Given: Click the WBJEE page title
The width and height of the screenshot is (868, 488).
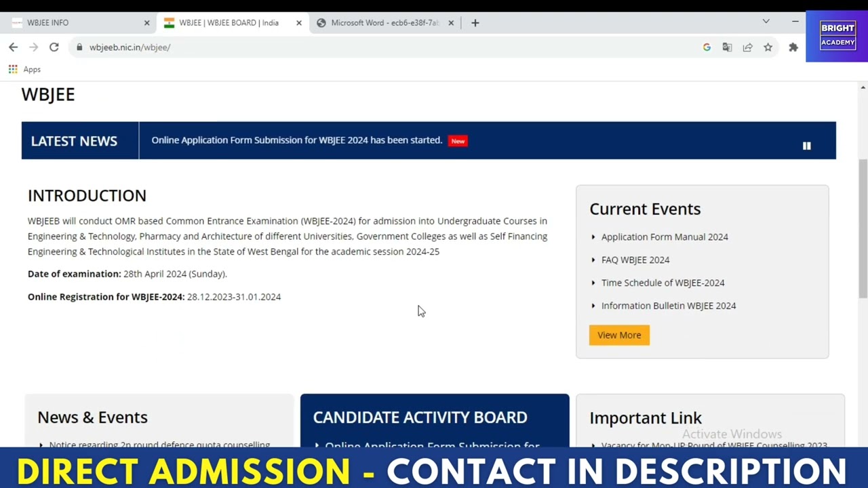Looking at the screenshot, I should point(48,94).
